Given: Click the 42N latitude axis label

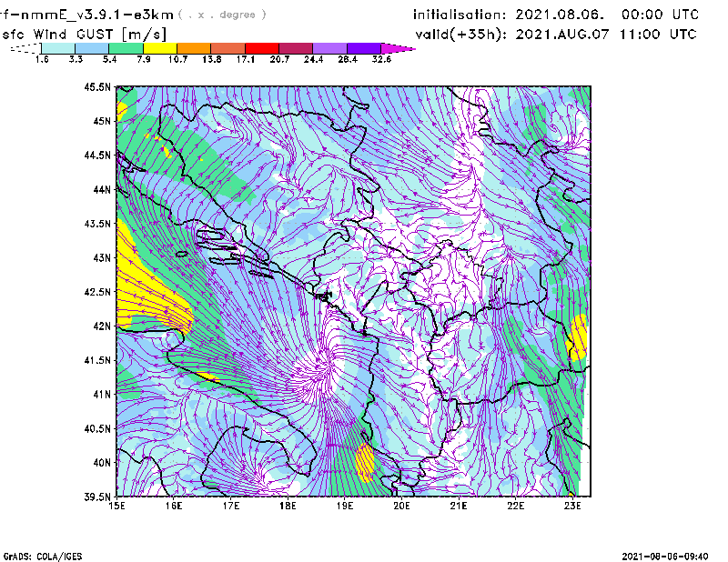Looking at the screenshot, I should (100, 326).
